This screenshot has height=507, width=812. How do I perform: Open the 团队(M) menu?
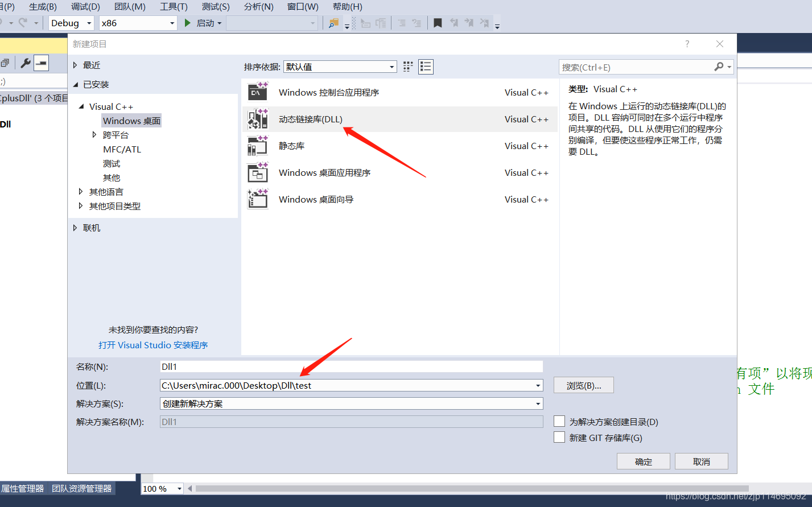(130, 7)
